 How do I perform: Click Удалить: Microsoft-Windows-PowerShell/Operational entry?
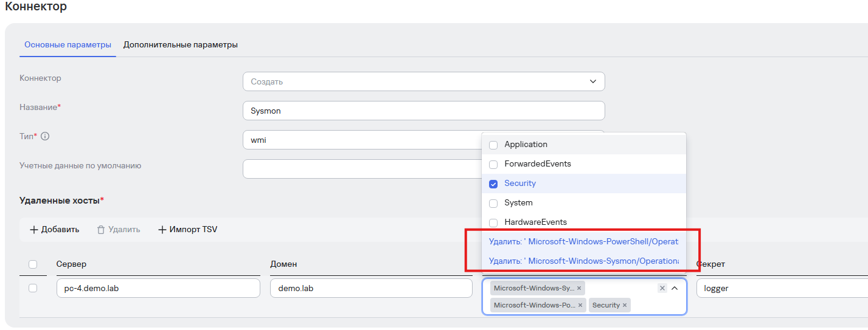[583, 242]
